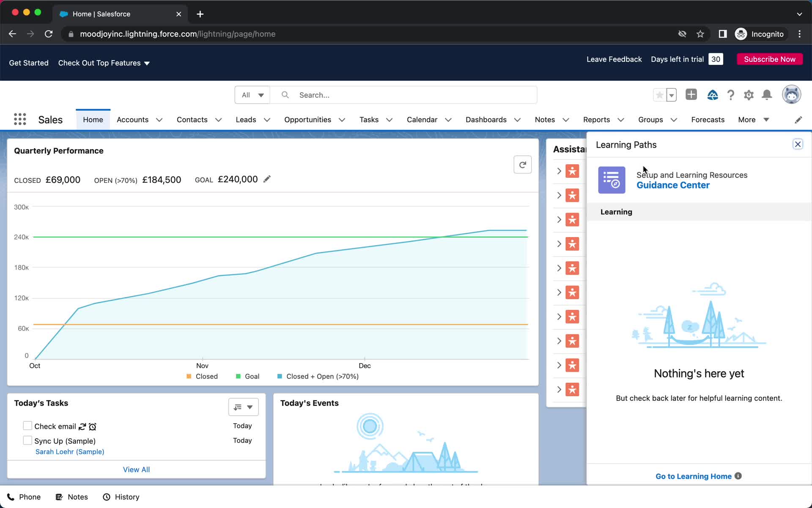Image resolution: width=812 pixels, height=508 pixels.
Task: Switch to the Tasks tab
Action: pos(369,120)
